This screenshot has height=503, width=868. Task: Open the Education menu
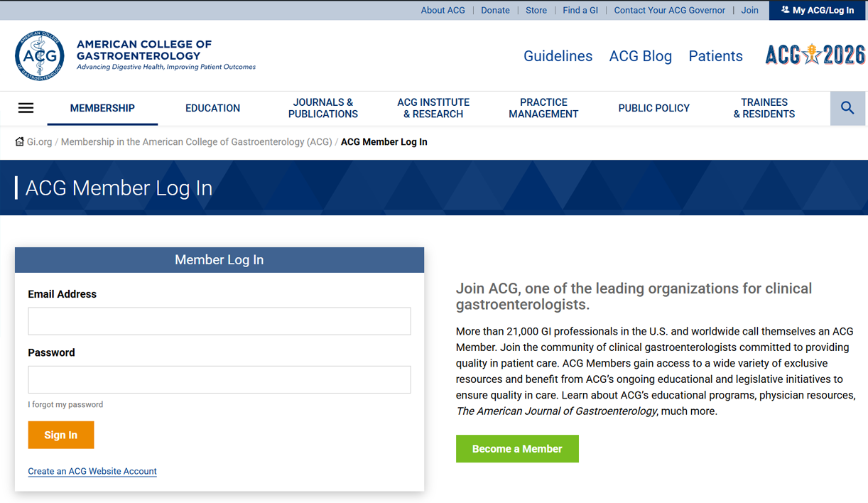pos(212,108)
